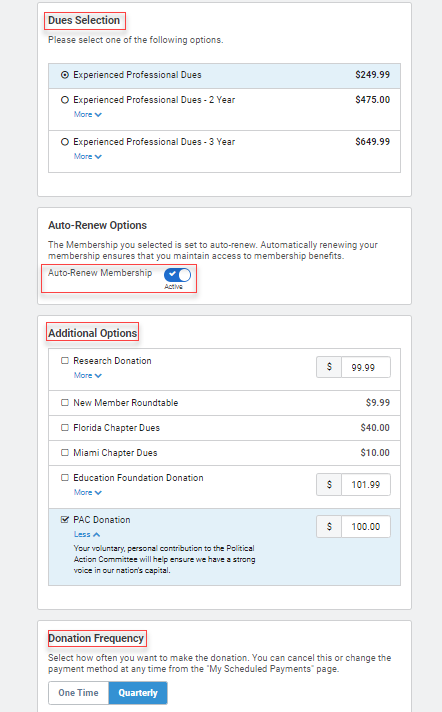Check the New Member Roundtable box
The height and width of the screenshot is (712, 442).
[x=65, y=403]
